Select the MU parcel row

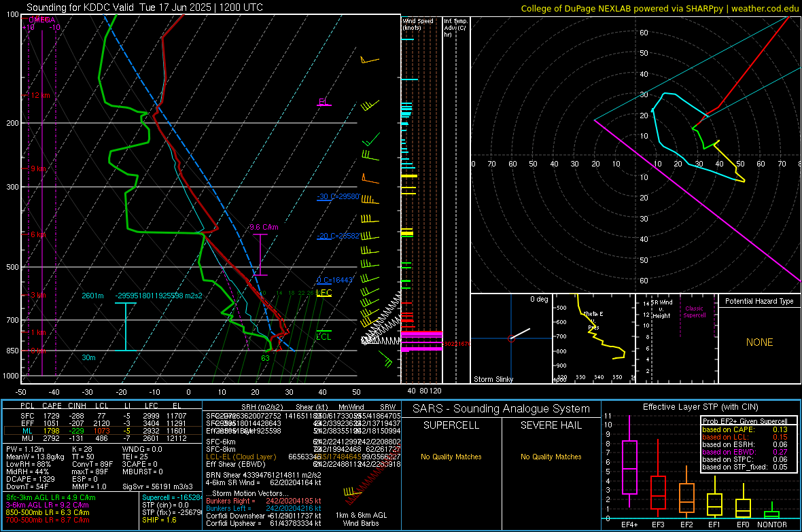click(103, 438)
